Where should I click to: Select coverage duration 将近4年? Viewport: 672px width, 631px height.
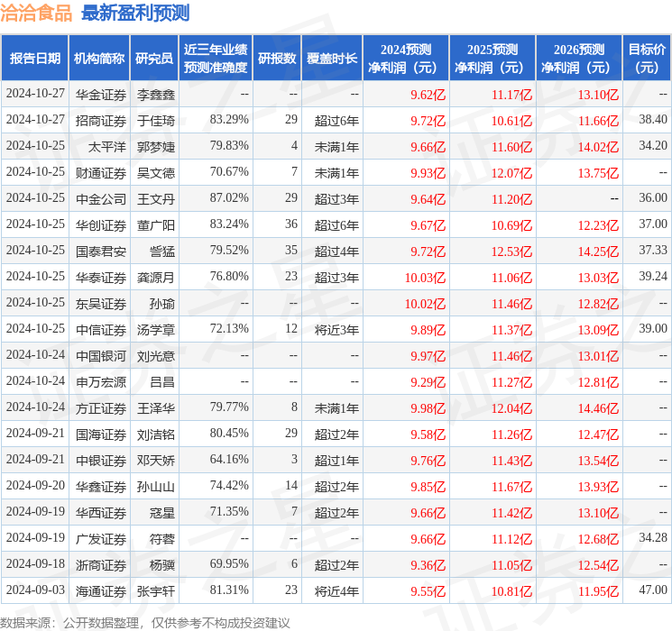[336, 591]
